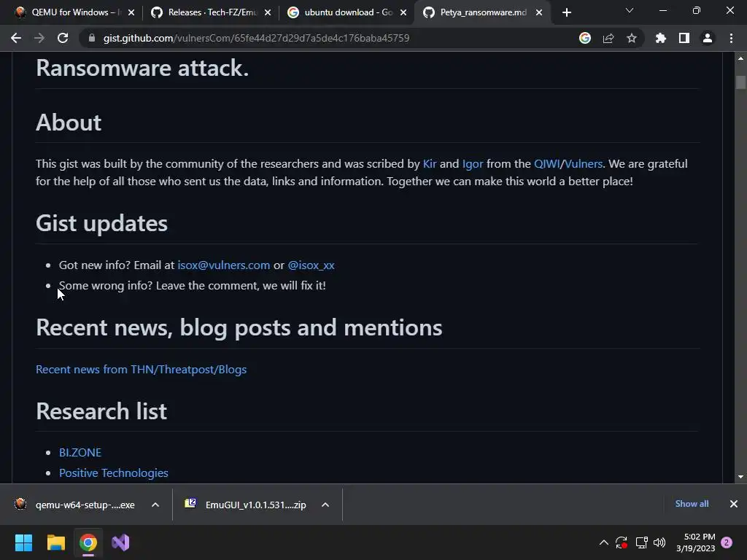Click the Gist updates heading

click(x=101, y=223)
